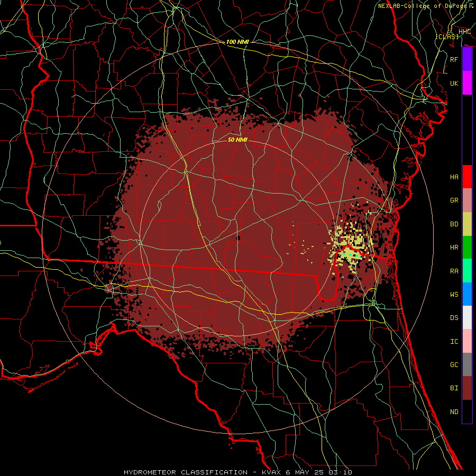Click the UK legend label
This screenshot has width=476, height=476.
point(454,83)
